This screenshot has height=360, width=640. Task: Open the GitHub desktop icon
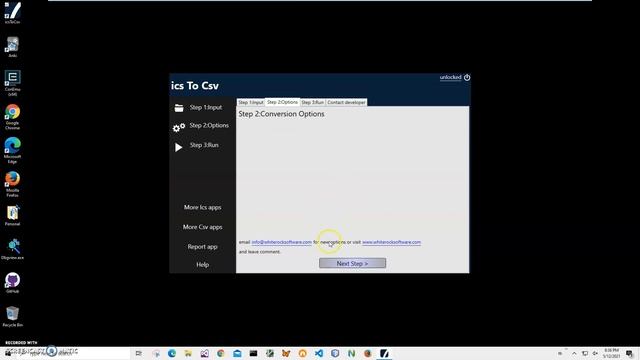tap(13, 282)
